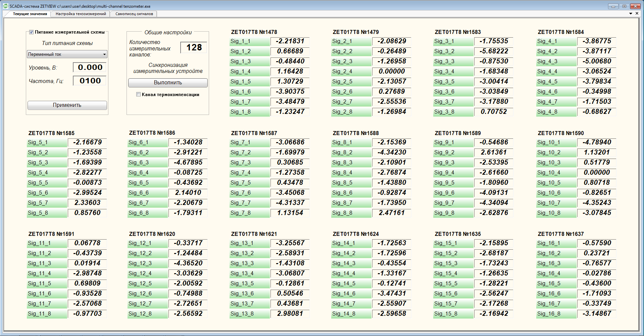
Task: Select the Sig_10_1 channel label
Action: coord(557,142)
